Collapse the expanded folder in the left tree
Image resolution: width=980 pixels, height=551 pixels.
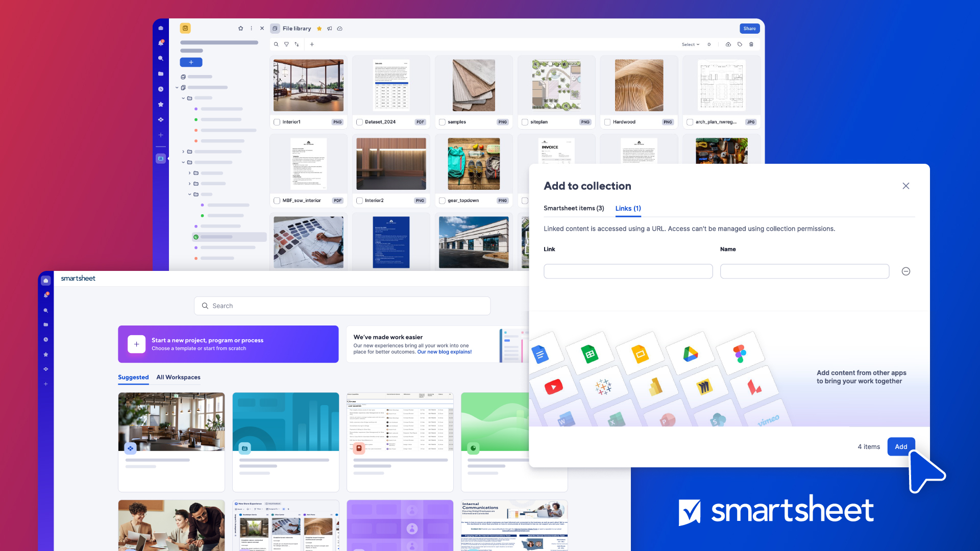pos(183,162)
